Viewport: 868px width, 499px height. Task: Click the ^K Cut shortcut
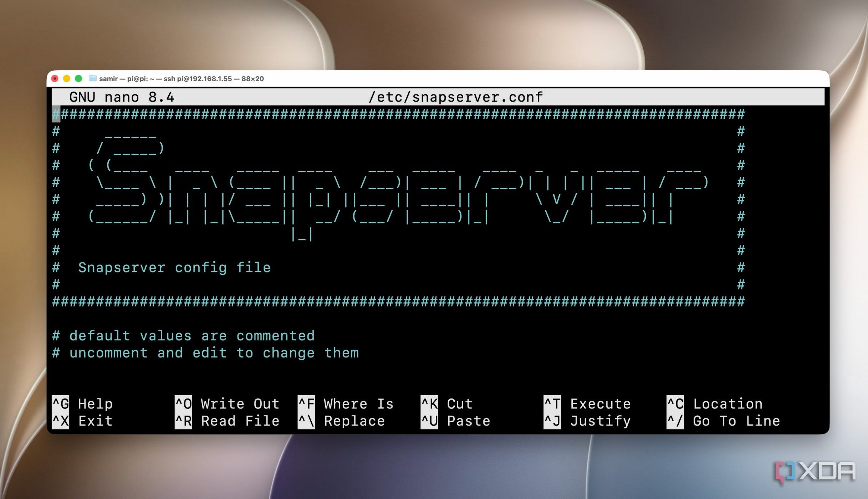point(447,404)
